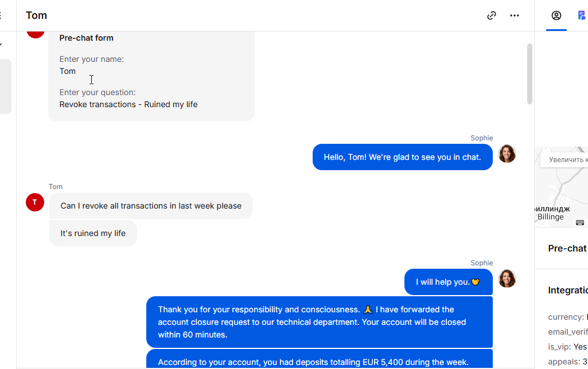This screenshot has height=369, width=588.
Task: Switch to the customer profile tab
Action: pos(556,15)
